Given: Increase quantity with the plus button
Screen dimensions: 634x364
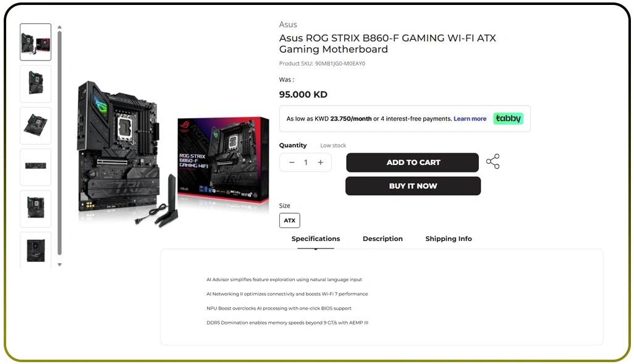Looking at the screenshot, I should coord(321,163).
